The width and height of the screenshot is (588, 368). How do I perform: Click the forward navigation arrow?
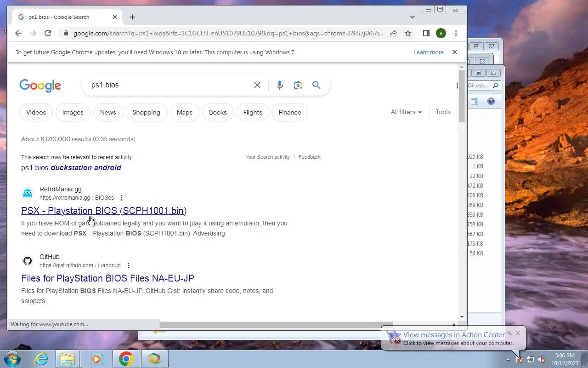click(x=33, y=33)
